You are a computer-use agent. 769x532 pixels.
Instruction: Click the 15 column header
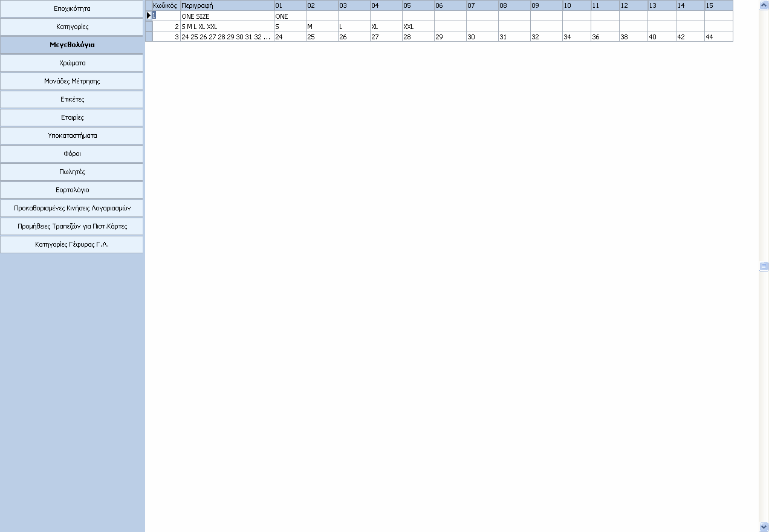(x=718, y=5)
